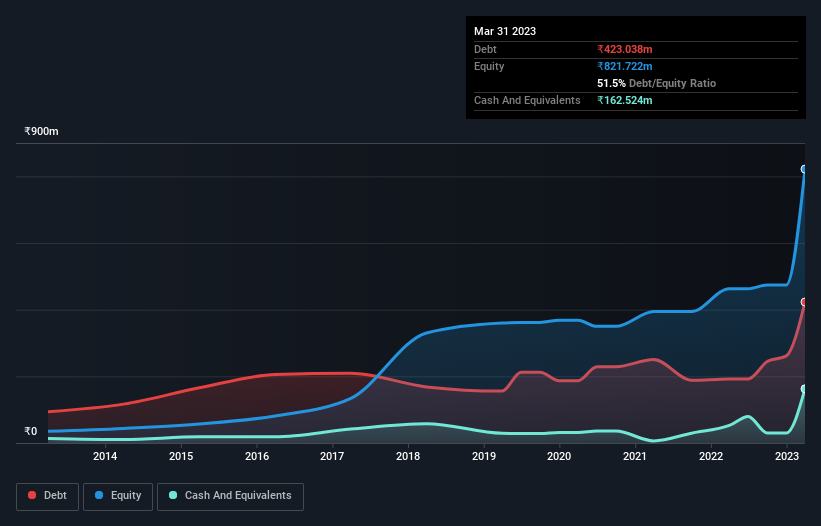Click the 51.5% Debt/Equity Ratio text
821x526 pixels.
(x=657, y=83)
